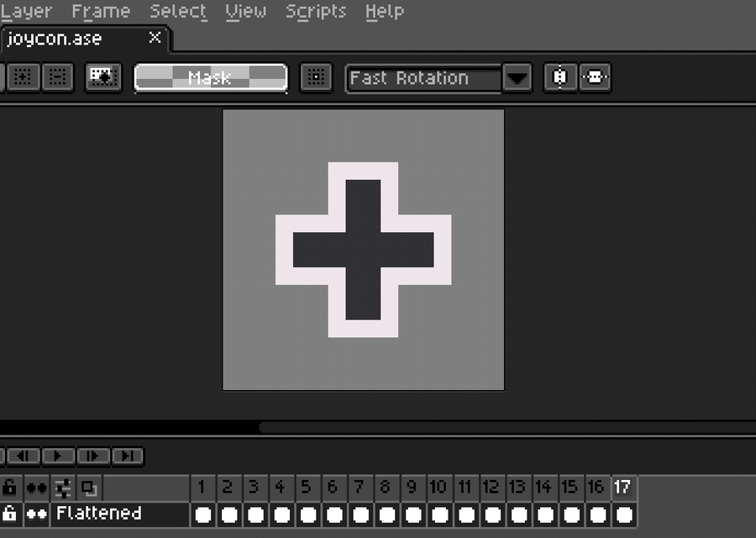Go to next frame button
This screenshot has height=538, width=756.
click(92, 456)
